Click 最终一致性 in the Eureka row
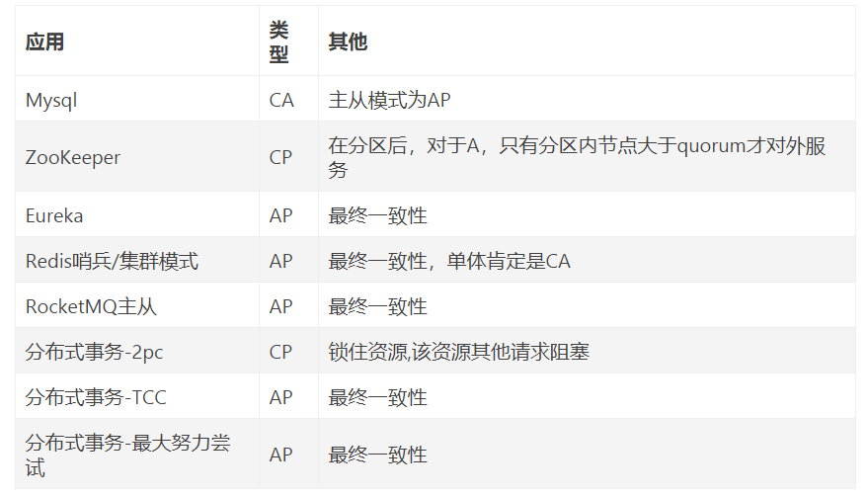The image size is (868, 497). pos(377,215)
